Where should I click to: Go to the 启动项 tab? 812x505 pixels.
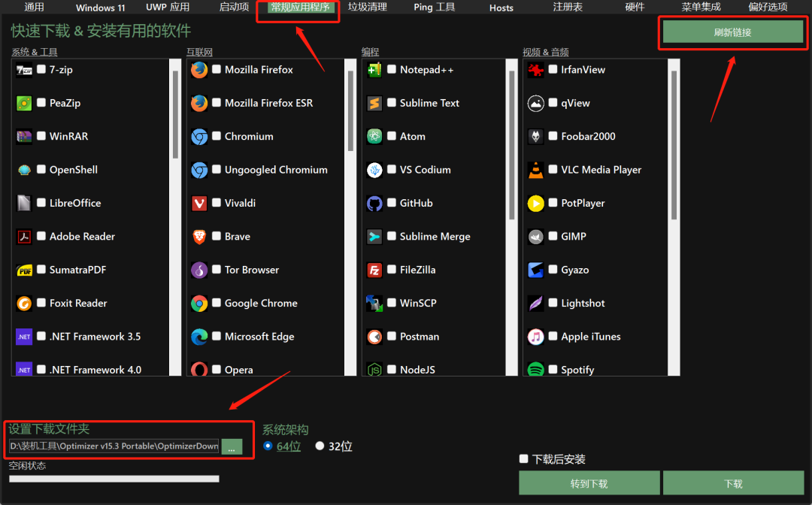(234, 8)
